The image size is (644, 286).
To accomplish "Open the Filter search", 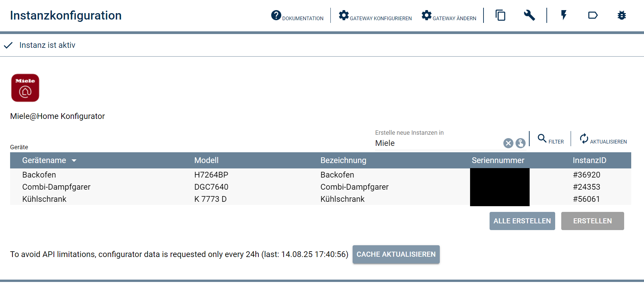I will click(x=550, y=139).
